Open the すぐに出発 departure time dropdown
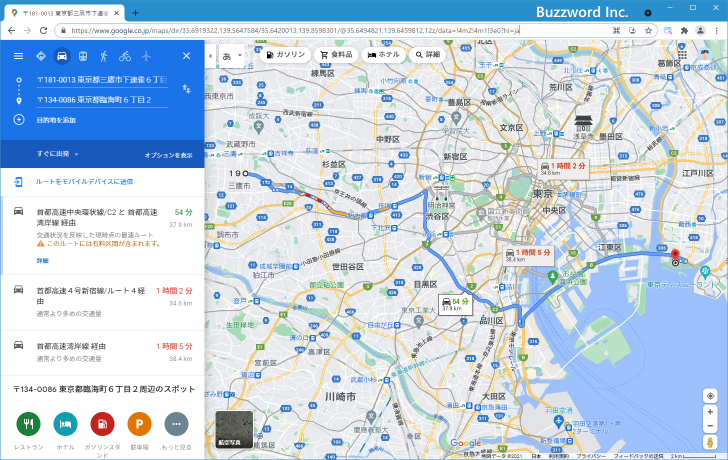 point(58,154)
